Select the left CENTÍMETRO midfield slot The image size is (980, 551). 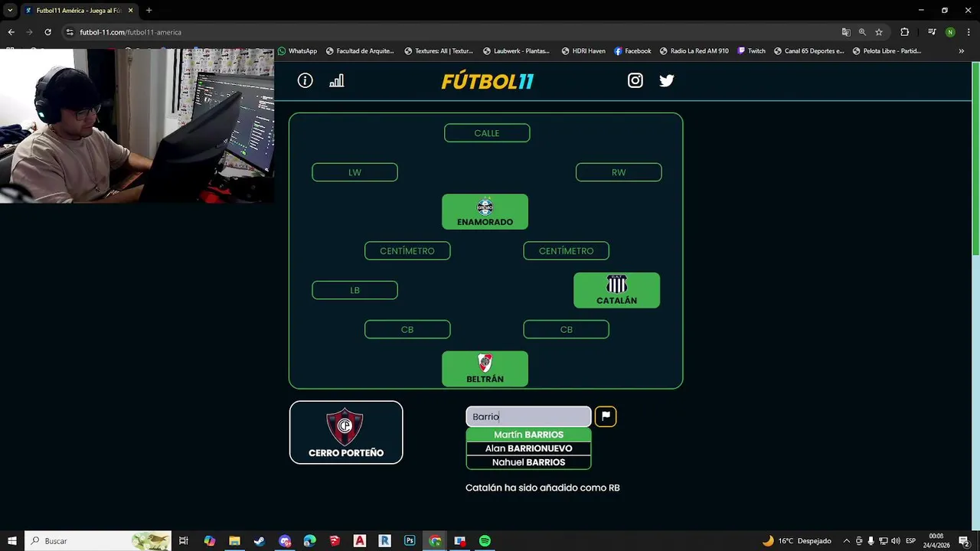coord(407,251)
